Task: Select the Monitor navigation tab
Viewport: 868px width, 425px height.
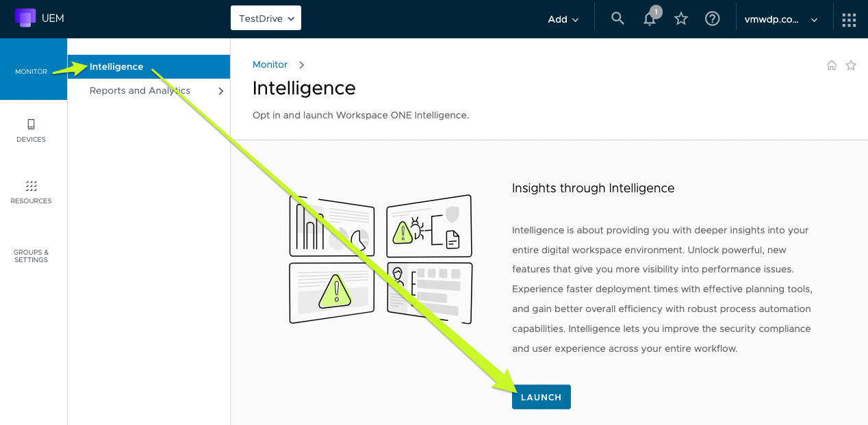Action: tap(31, 71)
